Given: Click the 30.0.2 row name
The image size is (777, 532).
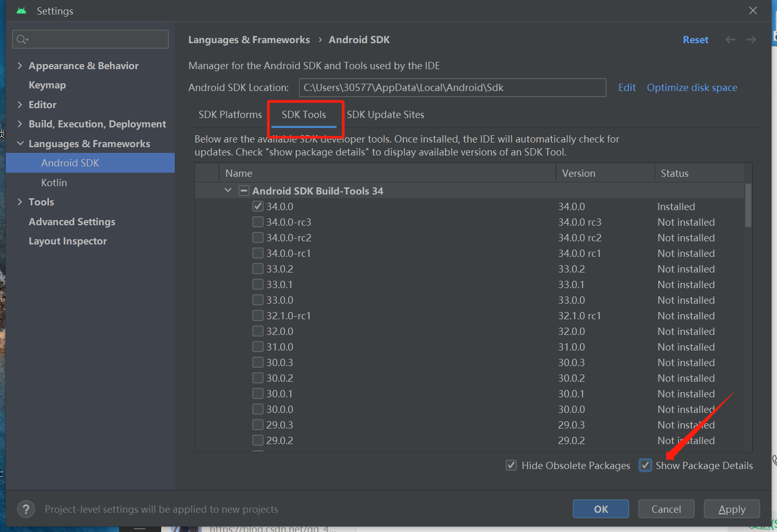Looking at the screenshot, I should (x=280, y=378).
